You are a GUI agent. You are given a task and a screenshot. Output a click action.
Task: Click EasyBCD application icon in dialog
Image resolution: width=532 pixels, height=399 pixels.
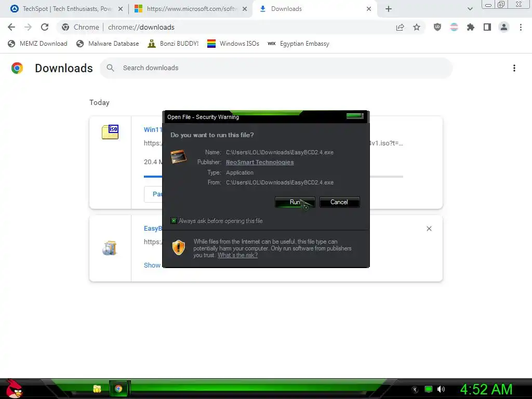click(179, 156)
